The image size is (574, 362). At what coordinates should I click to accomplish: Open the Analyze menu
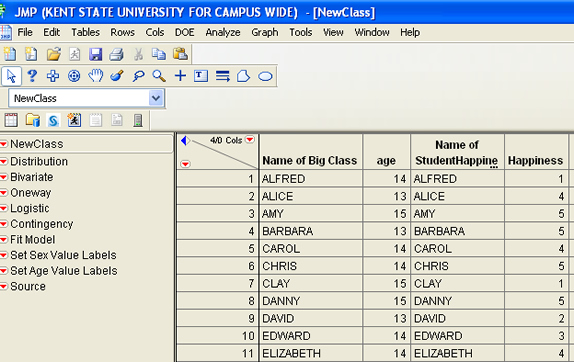click(223, 33)
